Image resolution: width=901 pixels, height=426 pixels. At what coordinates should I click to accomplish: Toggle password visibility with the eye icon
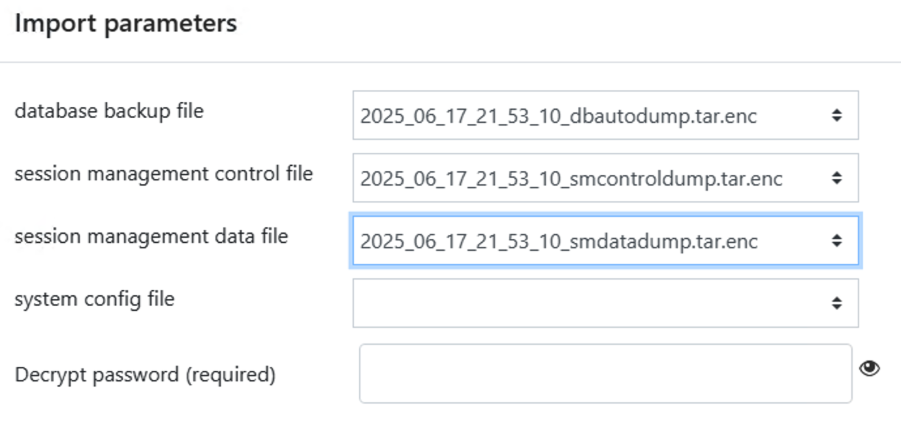(x=869, y=369)
